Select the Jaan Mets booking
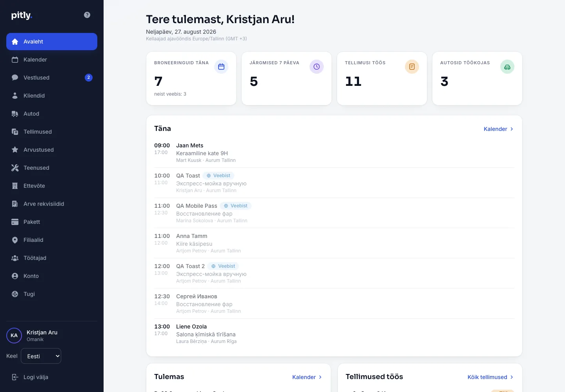Viewport: 565px width, 392px height. click(334, 152)
